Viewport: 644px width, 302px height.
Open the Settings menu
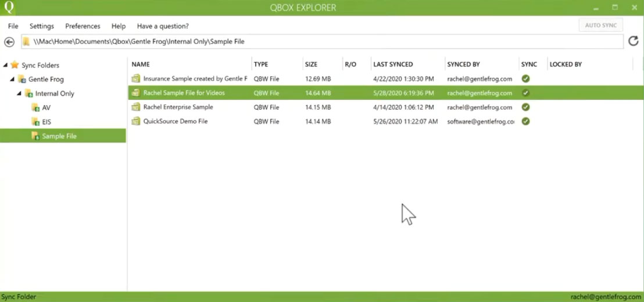pos(41,26)
